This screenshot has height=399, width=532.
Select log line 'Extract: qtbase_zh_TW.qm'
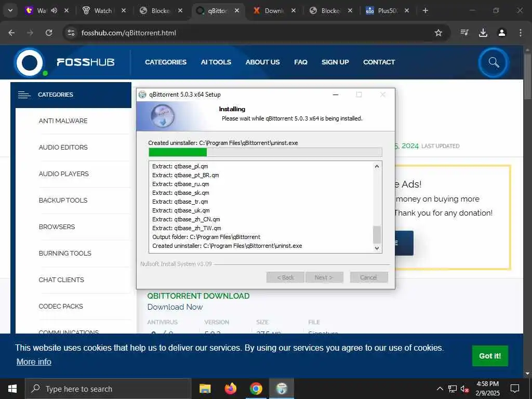pyautogui.click(x=187, y=228)
